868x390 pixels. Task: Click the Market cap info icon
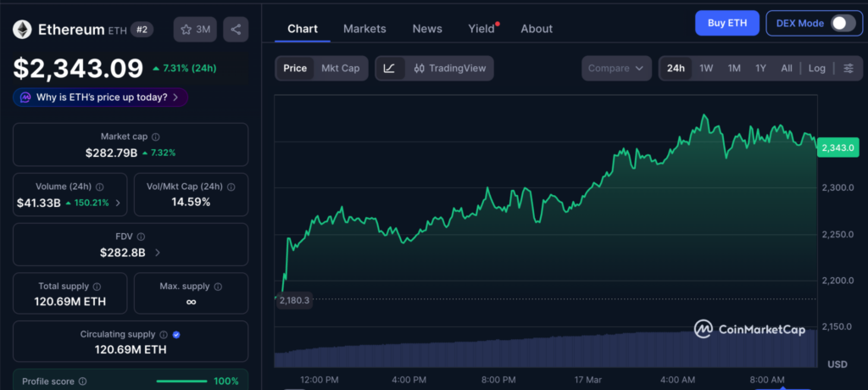click(x=156, y=136)
